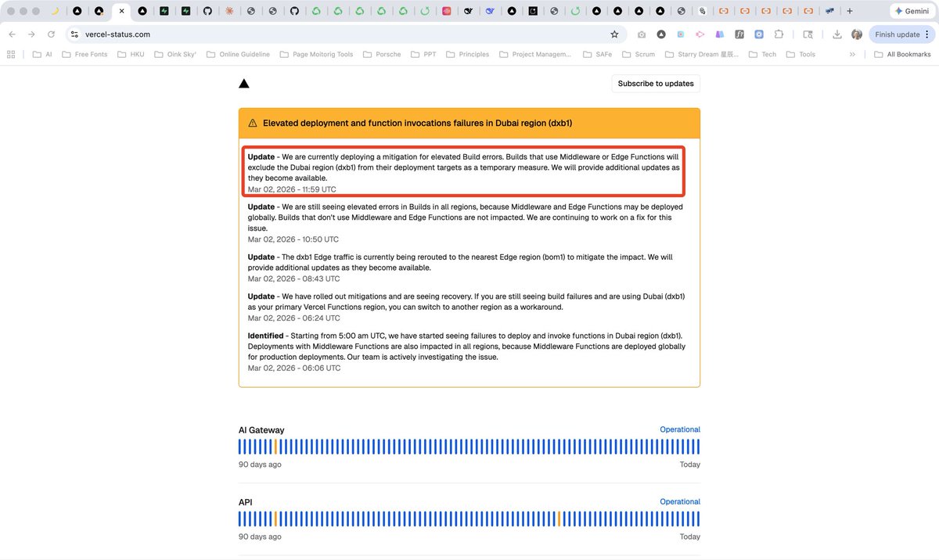Open the Downloads tray icon
Image resolution: width=939 pixels, height=560 pixels.
(x=836, y=34)
